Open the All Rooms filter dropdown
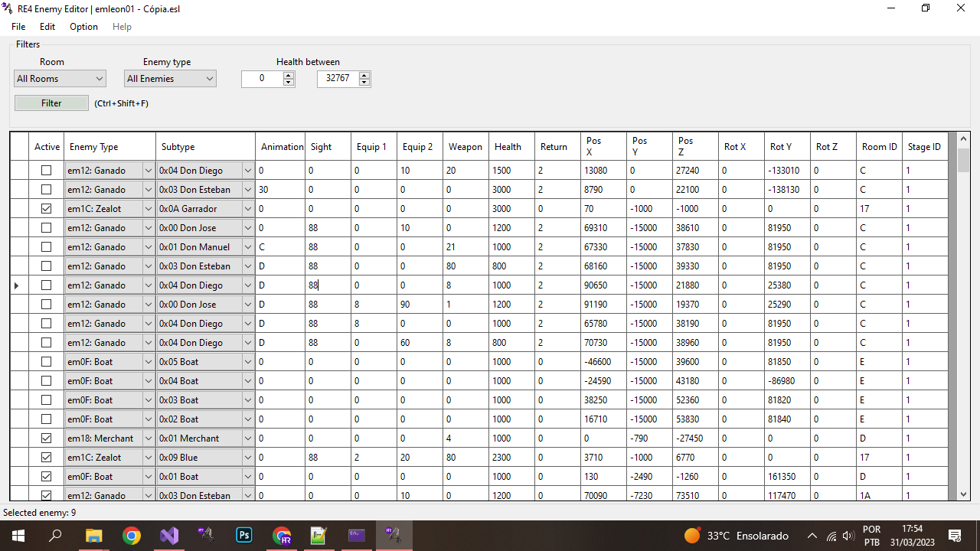This screenshot has width=980, height=551. 60,79
